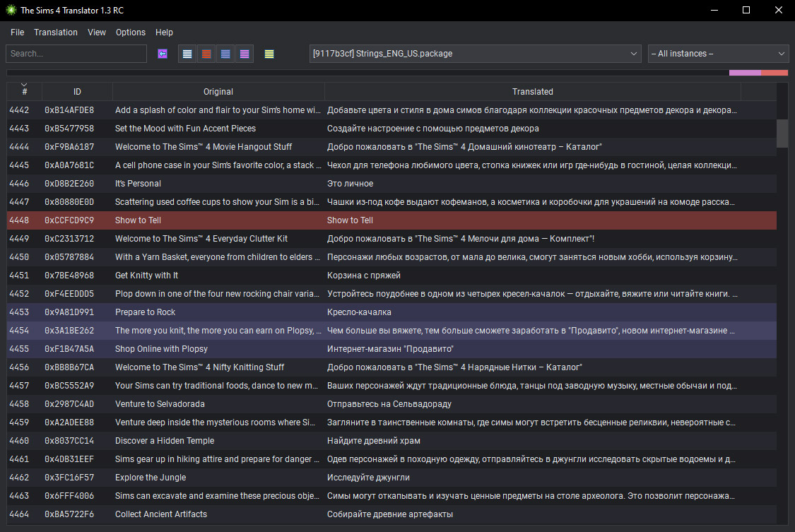Select original text 'Get Knitty with It'
Image resolution: width=795 pixels, height=532 pixels.
[146, 276]
